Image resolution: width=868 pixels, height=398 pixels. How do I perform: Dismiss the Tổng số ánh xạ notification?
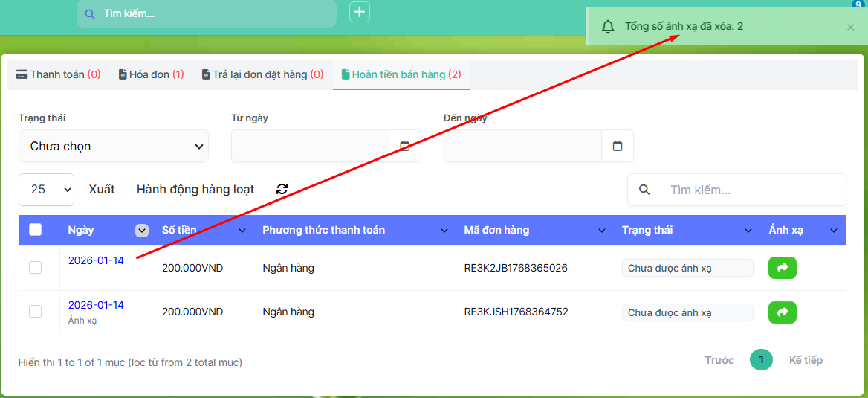pos(851,28)
